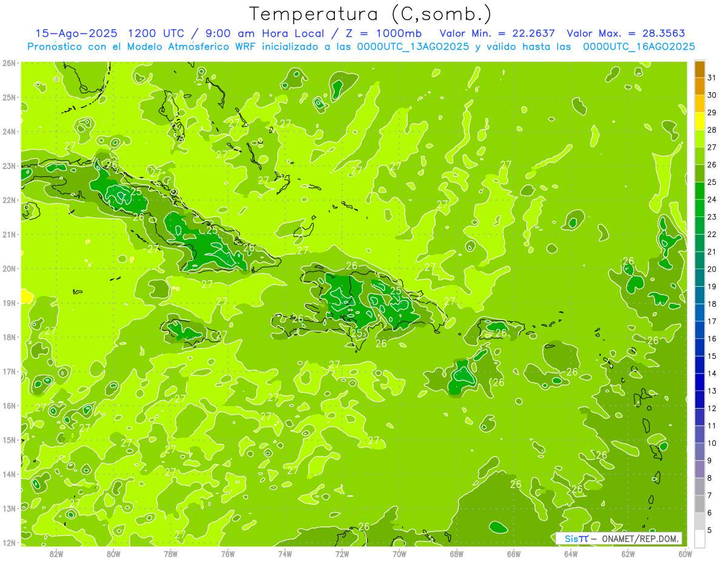
Task: Click the '72W' longitude axis label
Action: [342, 554]
